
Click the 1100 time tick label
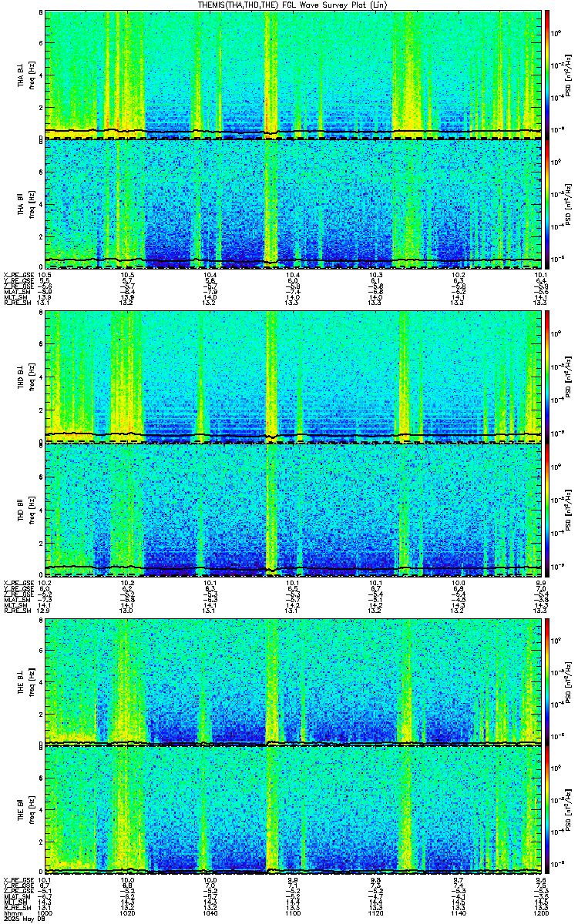coord(293,913)
